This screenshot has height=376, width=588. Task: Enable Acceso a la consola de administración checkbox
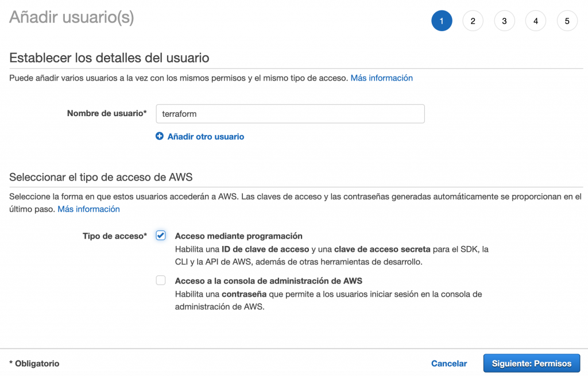coord(161,280)
